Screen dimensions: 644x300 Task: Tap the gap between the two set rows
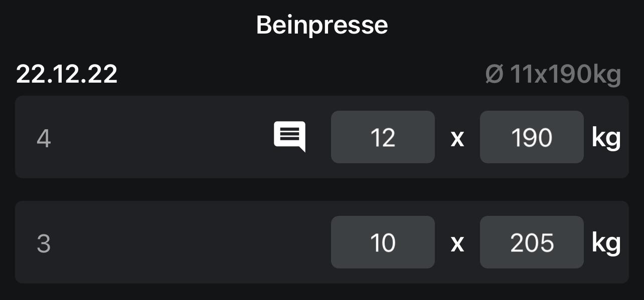point(322,189)
